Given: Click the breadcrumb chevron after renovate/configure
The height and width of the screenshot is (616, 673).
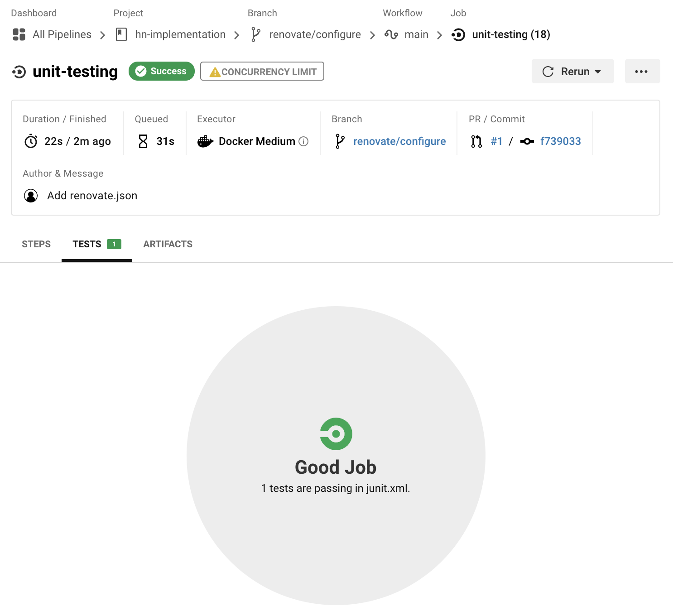Looking at the screenshot, I should pos(372,35).
